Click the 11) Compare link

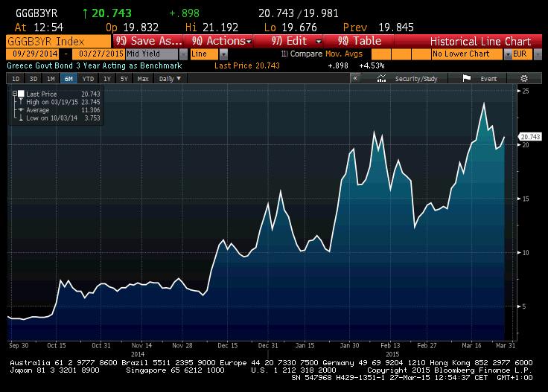pos(302,54)
